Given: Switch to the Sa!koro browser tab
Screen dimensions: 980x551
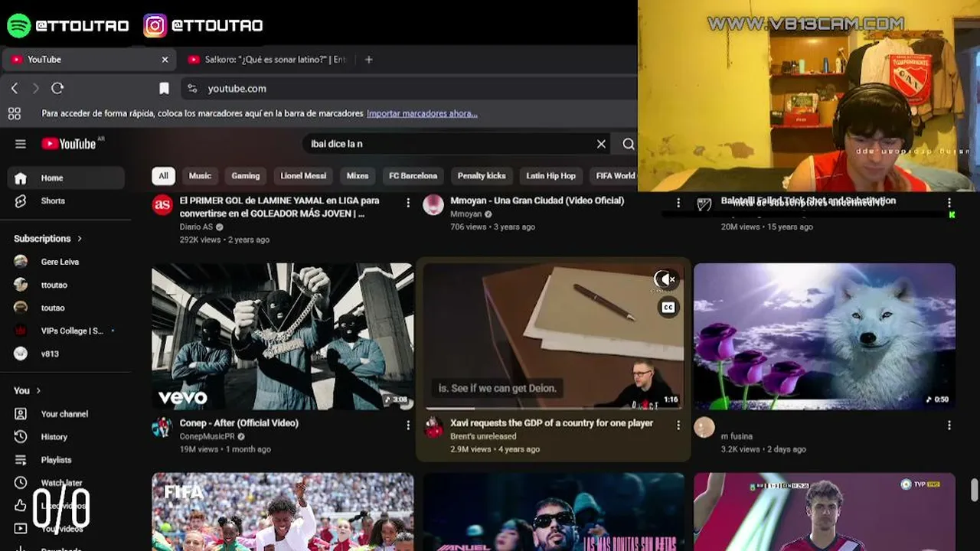Looking at the screenshot, I should click(x=266, y=60).
